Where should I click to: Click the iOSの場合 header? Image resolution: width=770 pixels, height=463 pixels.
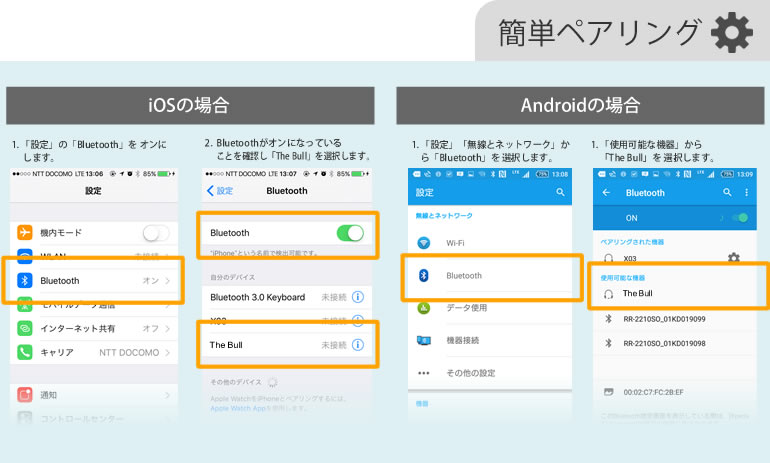190,105
